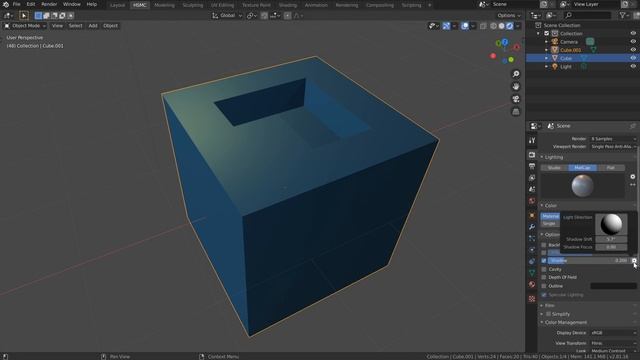Open the Display Device sRGB dropdown
This screenshot has height=360, width=640.
point(613,333)
